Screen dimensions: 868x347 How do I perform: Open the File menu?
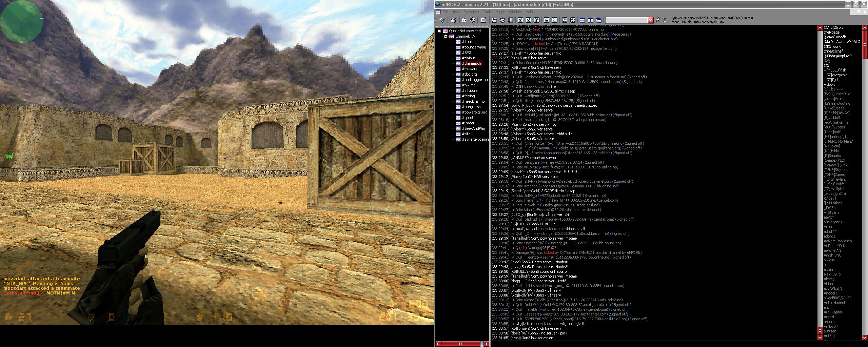pos(445,12)
